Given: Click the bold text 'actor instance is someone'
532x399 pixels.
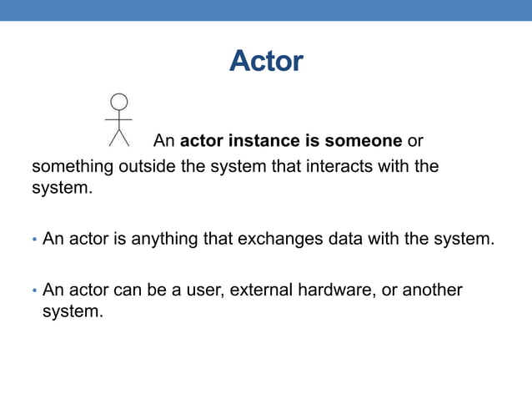Looking at the screenshot, I should click(x=291, y=140).
